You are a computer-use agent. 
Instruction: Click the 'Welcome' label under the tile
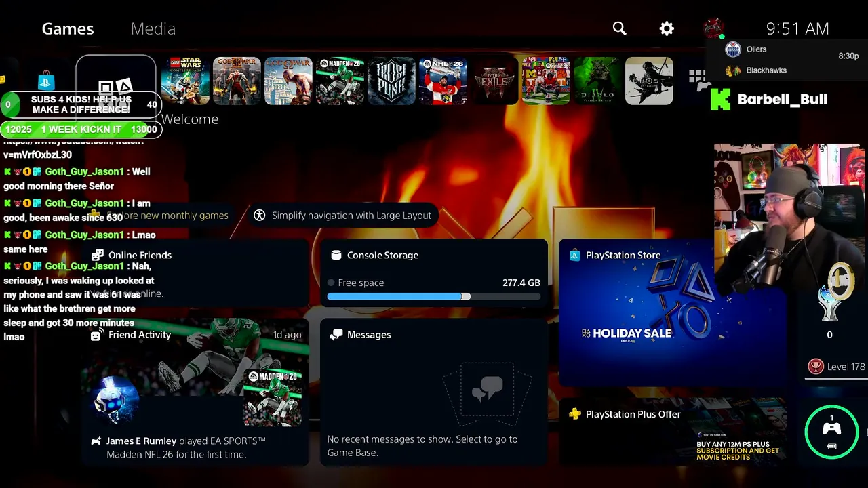190,119
